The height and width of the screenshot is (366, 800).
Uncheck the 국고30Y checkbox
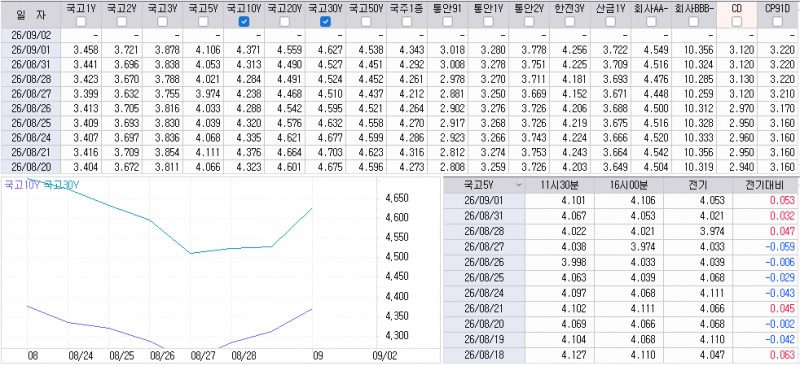point(326,21)
